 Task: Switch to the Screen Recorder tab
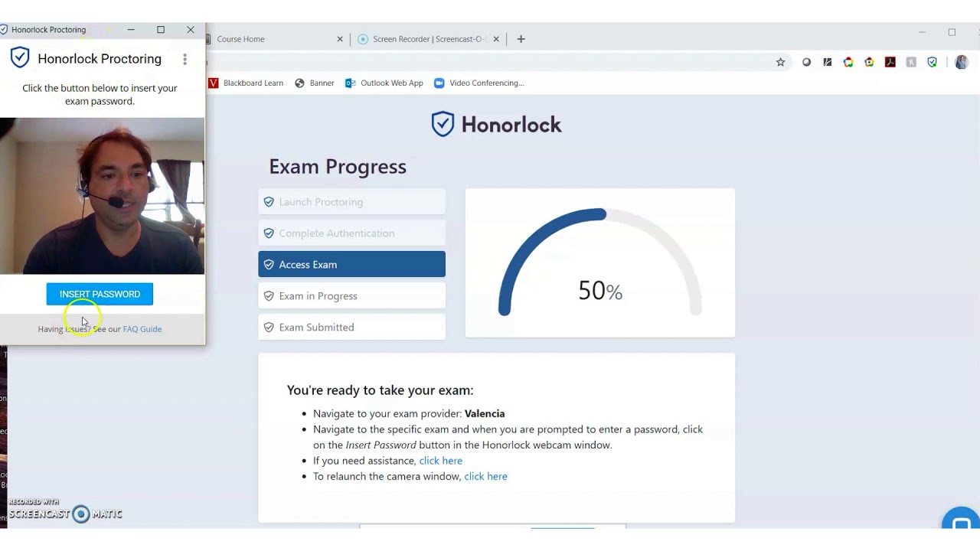[428, 39]
